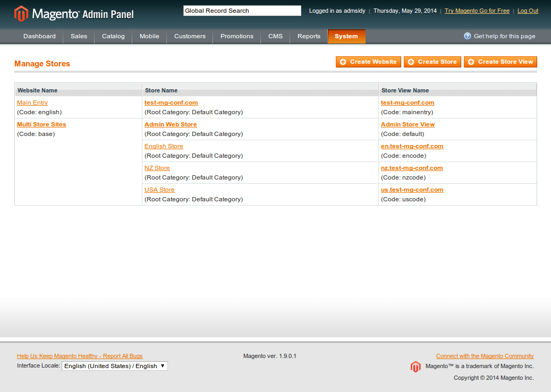
Task: Click the Log Out link
Action: click(x=528, y=11)
